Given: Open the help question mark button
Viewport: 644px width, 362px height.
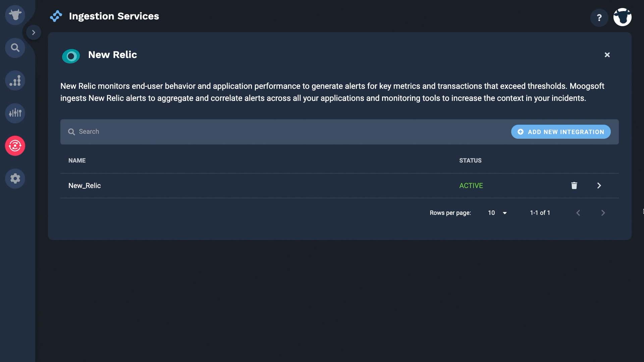Looking at the screenshot, I should click(599, 17).
